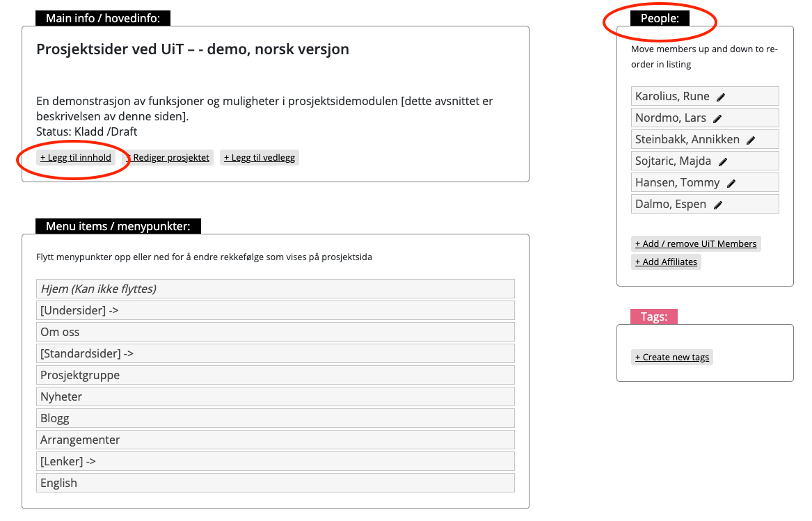Click the 'Hjem (Kan ikke flyttes)' row
The width and height of the screenshot is (812, 521).
(275, 289)
